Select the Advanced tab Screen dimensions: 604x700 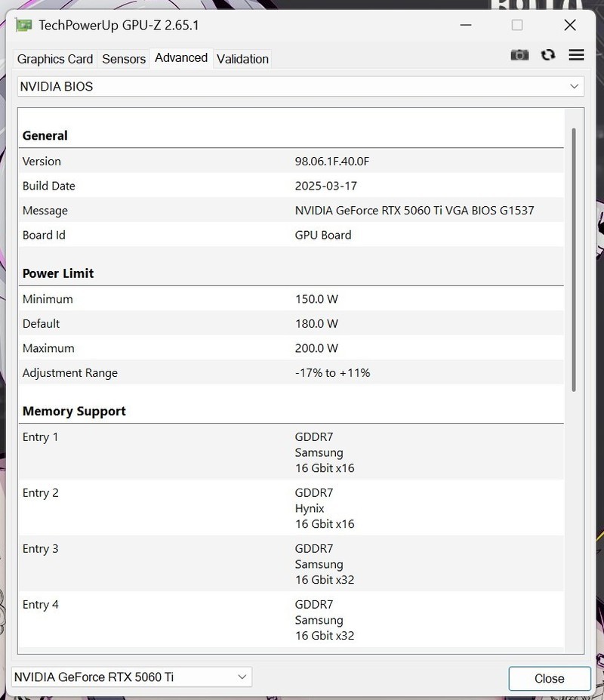[x=181, y=58]
